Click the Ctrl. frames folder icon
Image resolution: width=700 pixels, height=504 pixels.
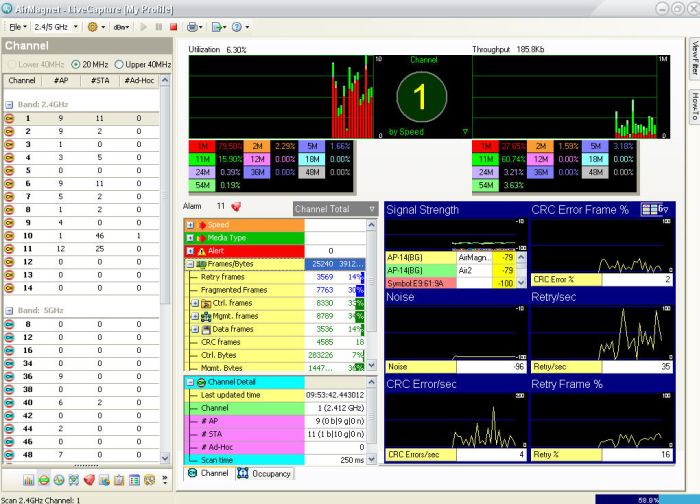(206, 303)
